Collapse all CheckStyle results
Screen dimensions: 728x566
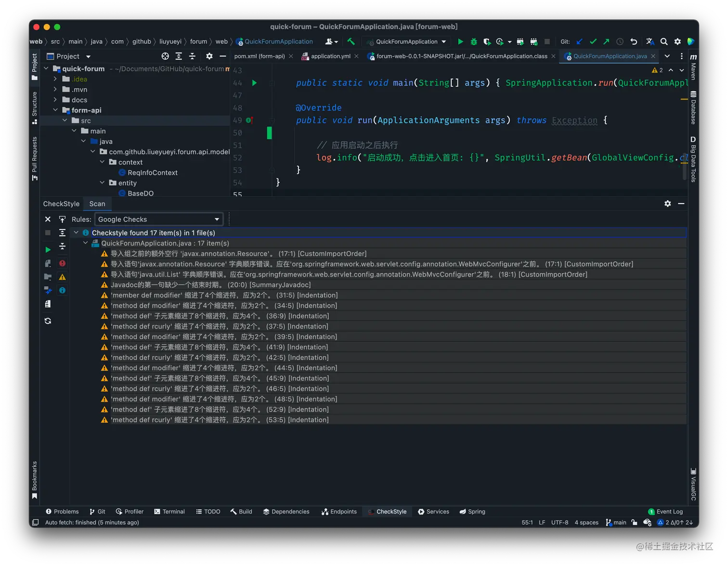pos(62,246)
